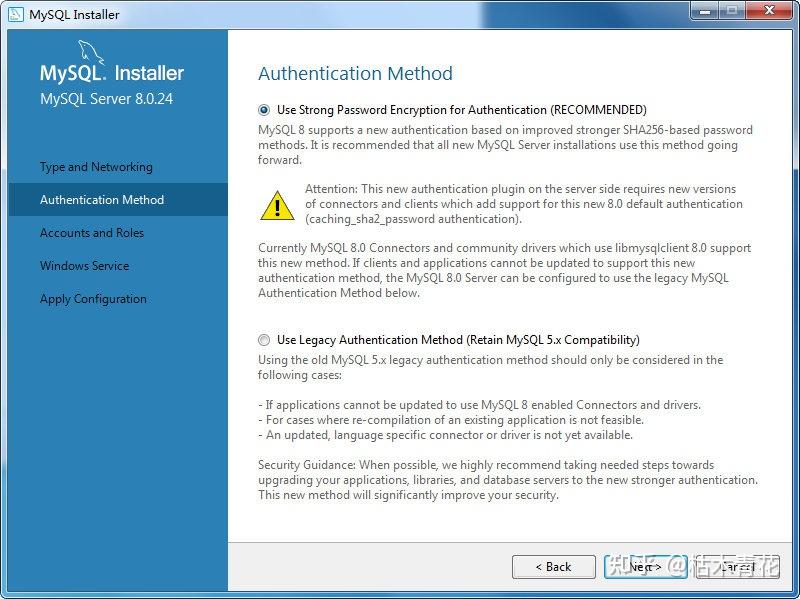This screenshot has width=800, height=599.
Task: Click the Next button
Action: coord(645,567)
